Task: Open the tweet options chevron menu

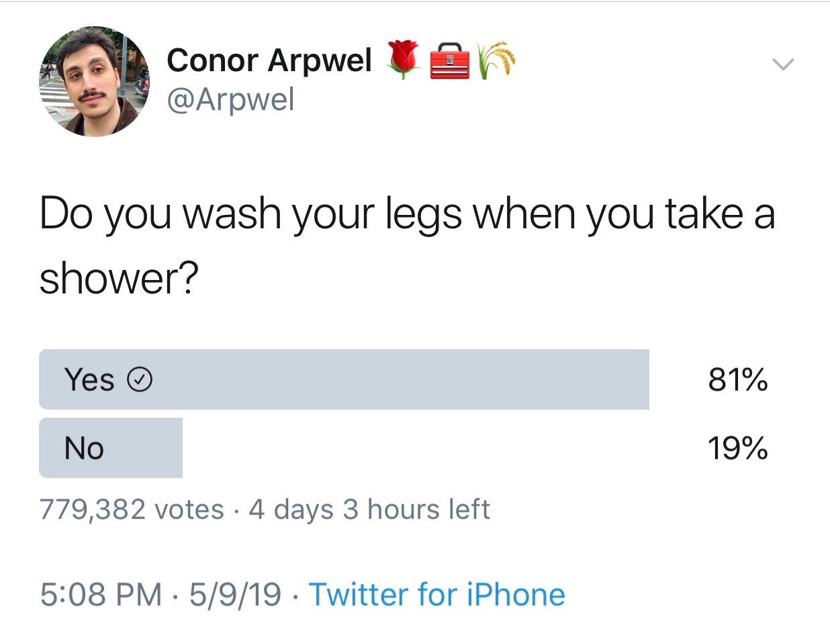Action: (783, 64)
